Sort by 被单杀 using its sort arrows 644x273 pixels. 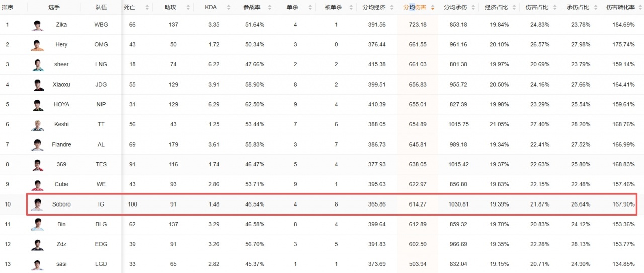tap(351, 8)
